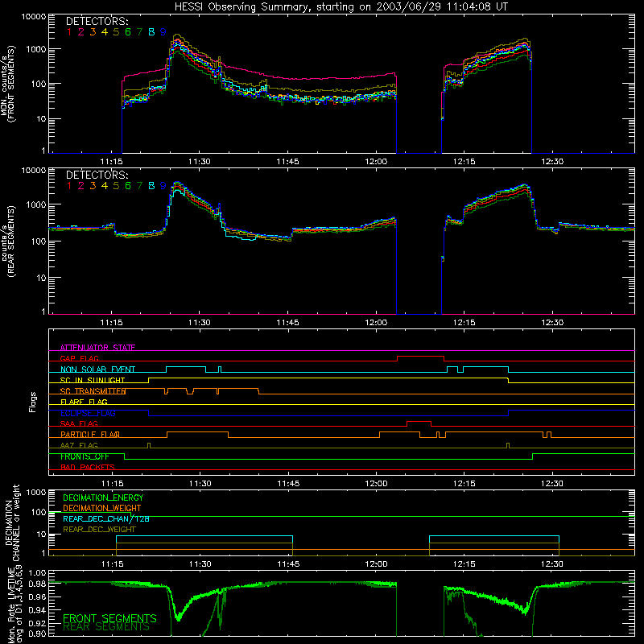The image size is (644, 644).
Task: Click the 11:45 tick under decimation panel
Action: tap(288, 564)
